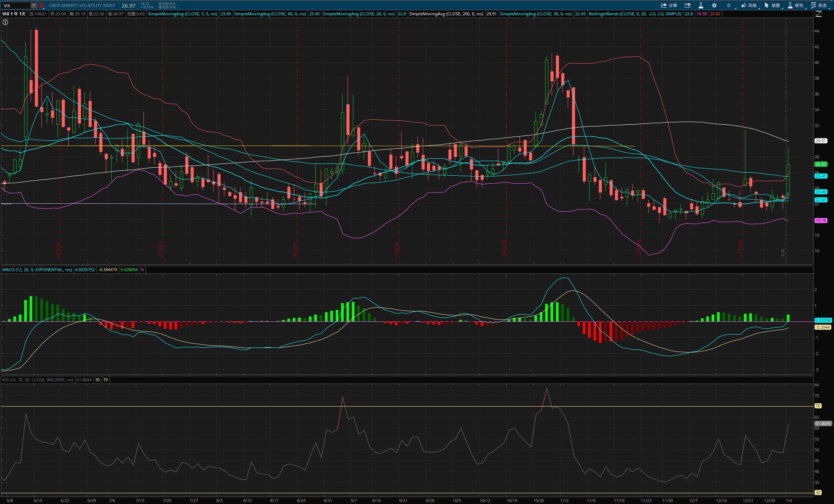The image size is (834, 504).
Task: Expand the 风格 style dropdown
Action: 749,5
